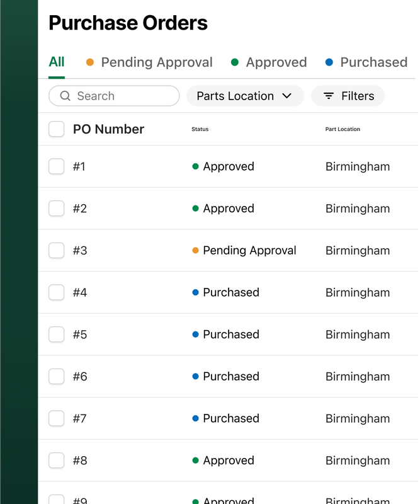The width and height of the screenshot is (420, 504).
Task: Open the Parts Location dropdown
Action: pyautogui.click(x=245, y=96)
